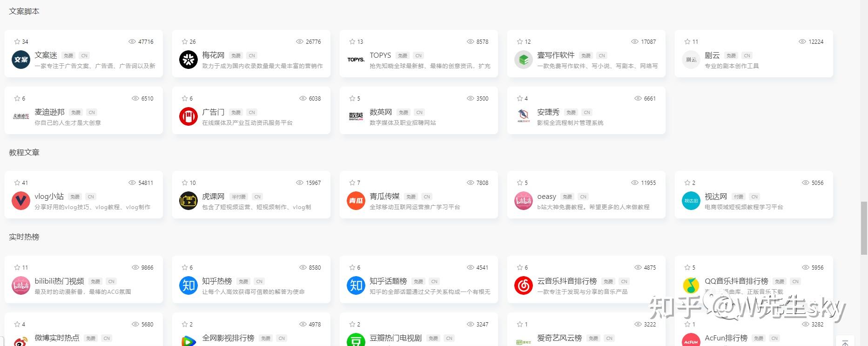Toggle favorite star on 虎课网 card
Screen dimensions: 868x346
[185, 183]
